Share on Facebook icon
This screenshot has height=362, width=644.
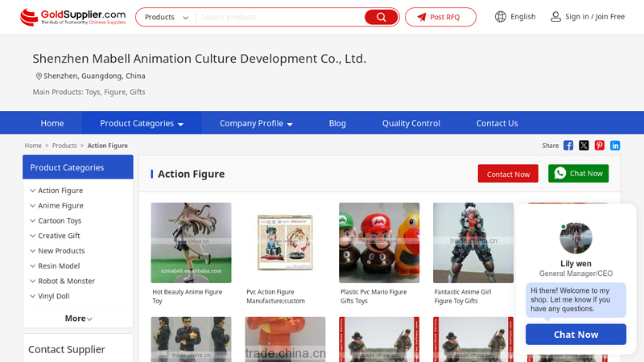(568, 146)
